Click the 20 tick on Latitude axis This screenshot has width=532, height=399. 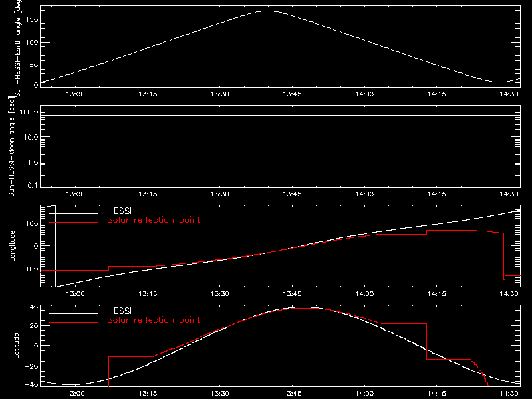click(x=34, y=326)
